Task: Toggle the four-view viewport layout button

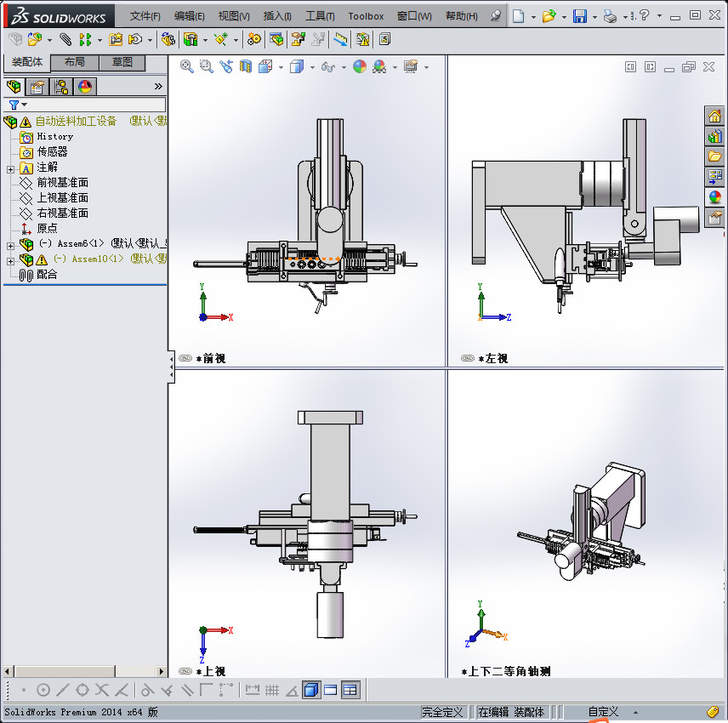Action: [x=350, y=690]
